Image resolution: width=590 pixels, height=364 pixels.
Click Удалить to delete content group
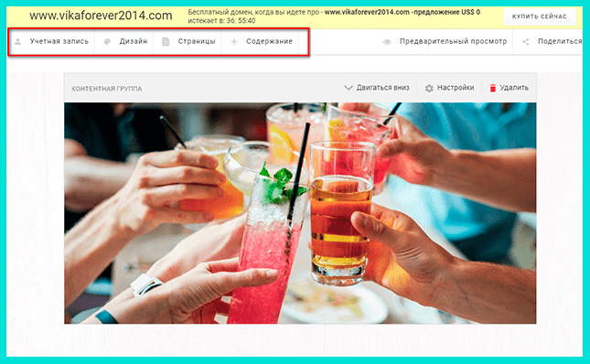pos(514,88)
